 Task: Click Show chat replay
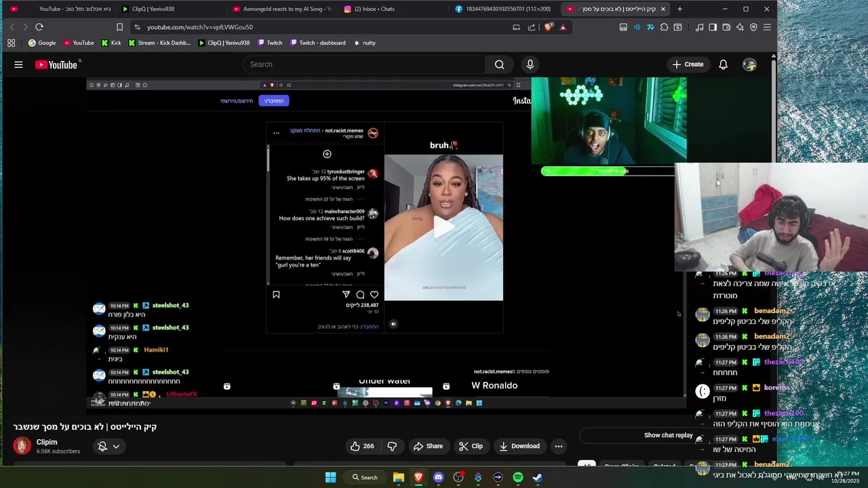point(669,435)
